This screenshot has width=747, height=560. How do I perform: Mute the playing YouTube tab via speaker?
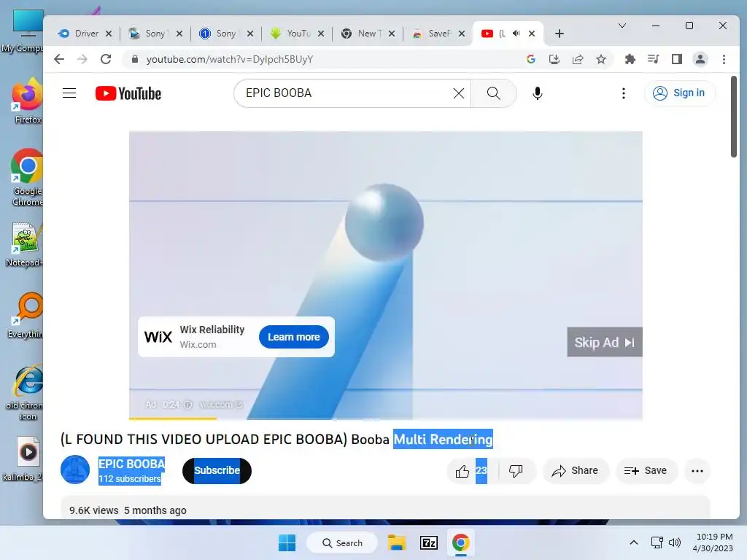click(516, 34)
